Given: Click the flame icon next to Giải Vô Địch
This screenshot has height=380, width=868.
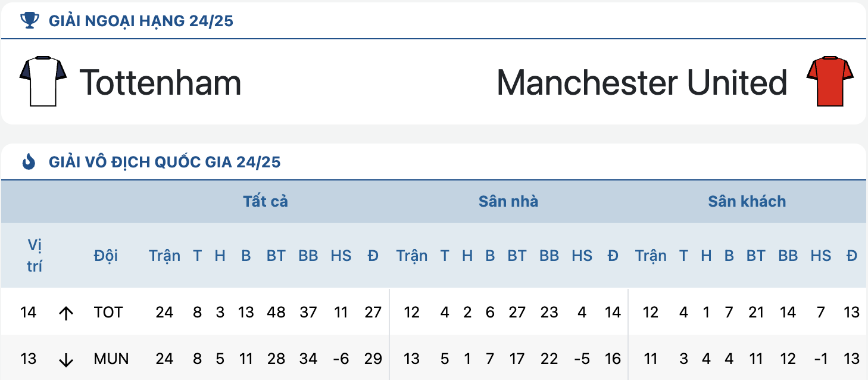Looking at the screenshot, I should [28, 161].
